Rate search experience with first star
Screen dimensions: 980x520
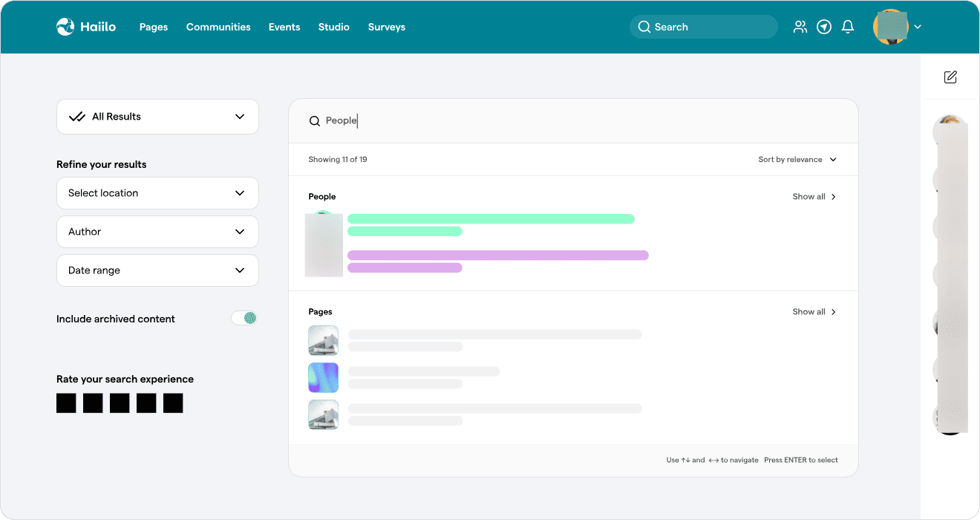pos(66,403)
